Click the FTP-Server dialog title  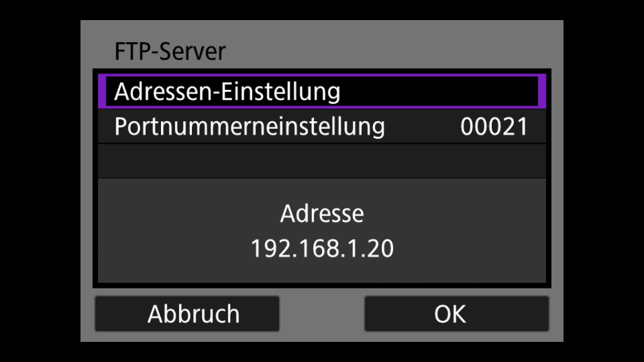click(x=170, y=52)
